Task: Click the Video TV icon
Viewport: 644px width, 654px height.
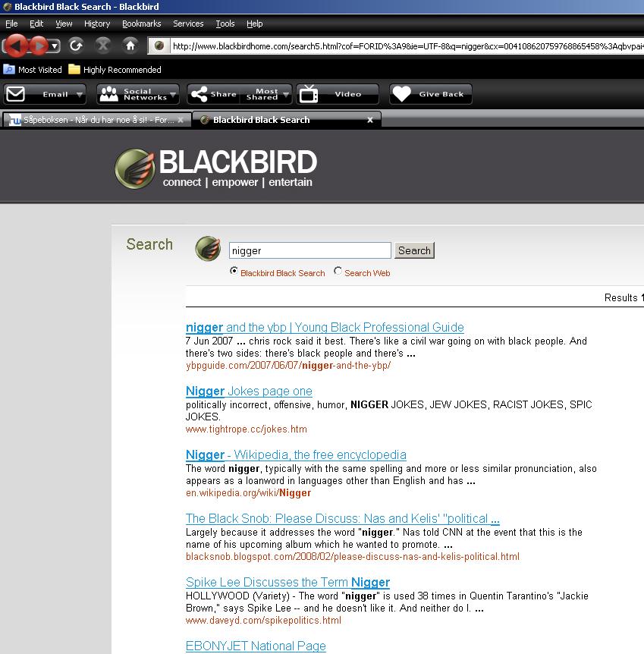Action: click(x=309, y=94)
